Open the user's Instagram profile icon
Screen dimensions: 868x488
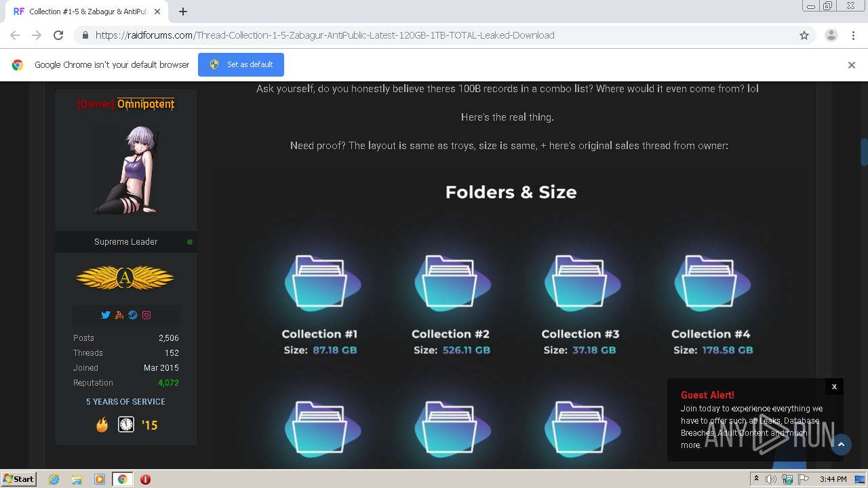coord(146,315)
